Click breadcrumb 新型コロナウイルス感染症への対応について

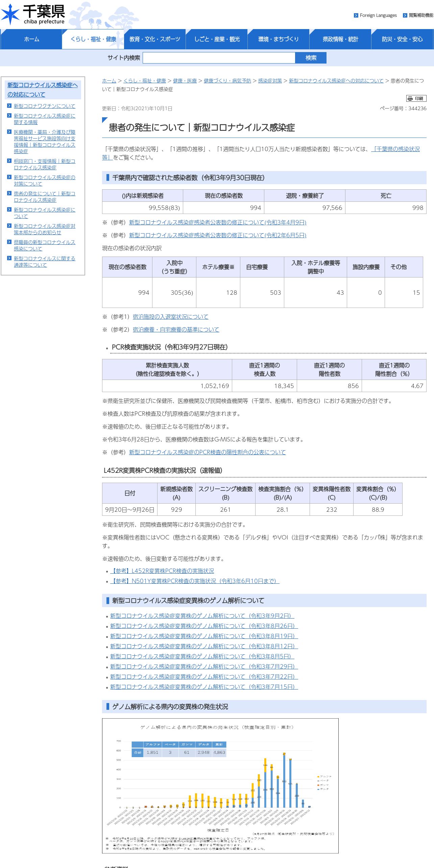(336, 81)
